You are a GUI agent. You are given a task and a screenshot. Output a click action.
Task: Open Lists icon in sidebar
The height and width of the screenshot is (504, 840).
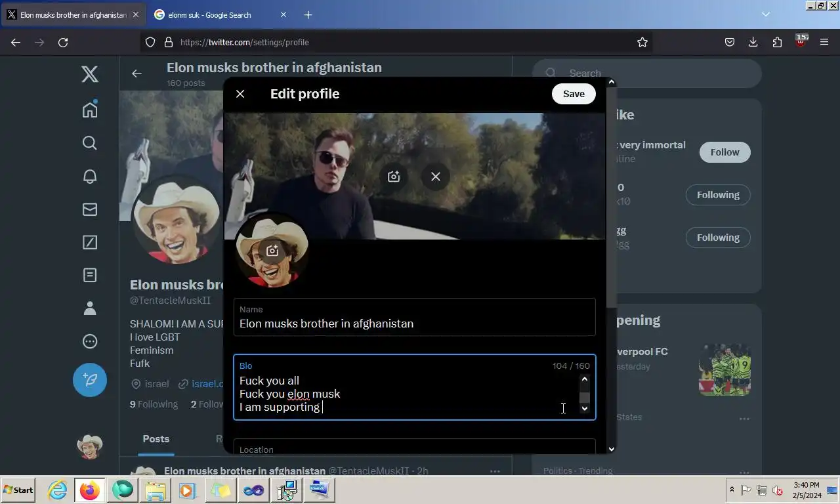point(90,275)
